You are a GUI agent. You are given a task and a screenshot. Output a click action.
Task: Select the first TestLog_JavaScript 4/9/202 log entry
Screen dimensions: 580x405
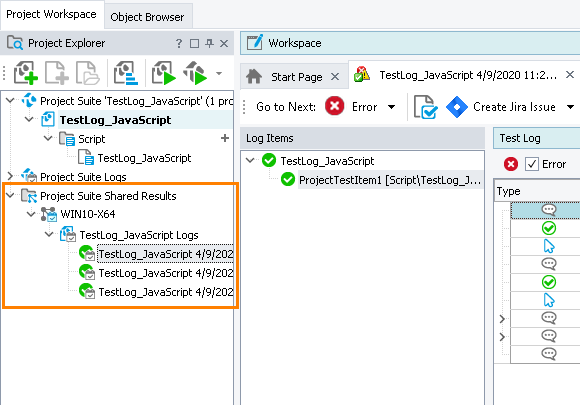tap(165, 254)
